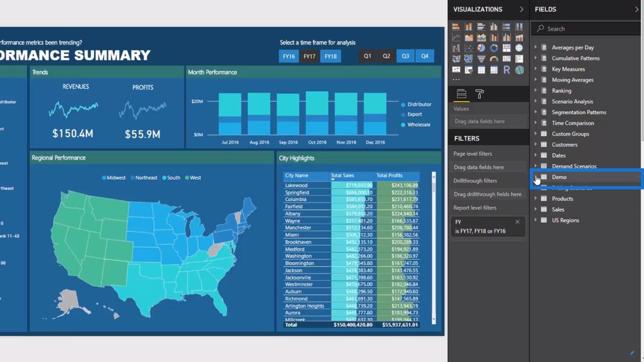Viewport: 644px width, 362px height.
Task: Expand the Scenario Analysis table
Action: 536,101
